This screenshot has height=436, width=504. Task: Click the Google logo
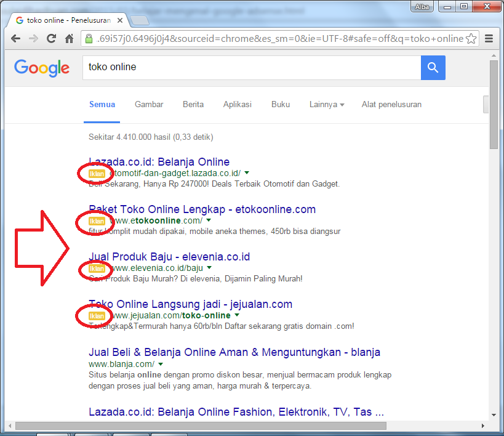[x=41, y=68]
